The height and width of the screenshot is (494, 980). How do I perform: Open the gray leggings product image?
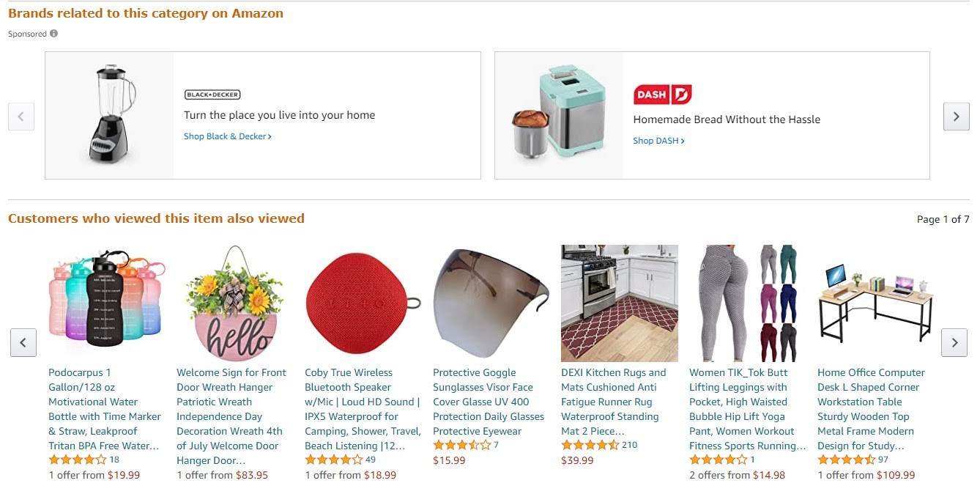coord(748,303)
